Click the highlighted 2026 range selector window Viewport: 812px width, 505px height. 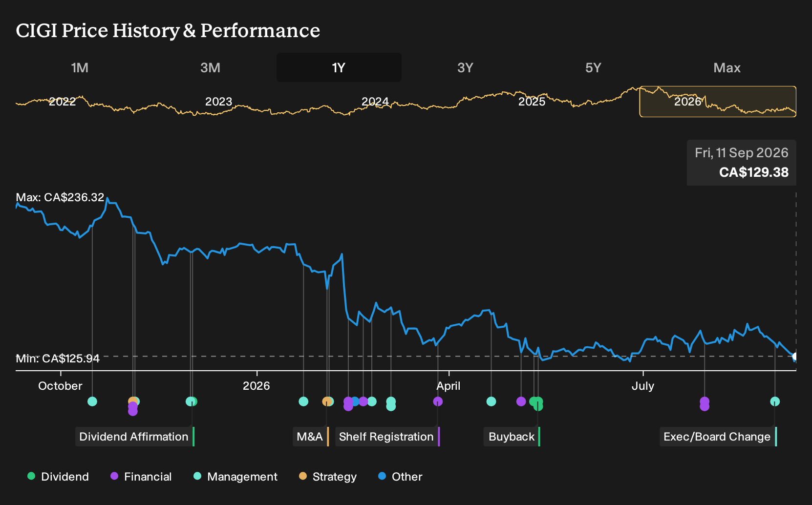pyautogui.click(x=718, y=102)
